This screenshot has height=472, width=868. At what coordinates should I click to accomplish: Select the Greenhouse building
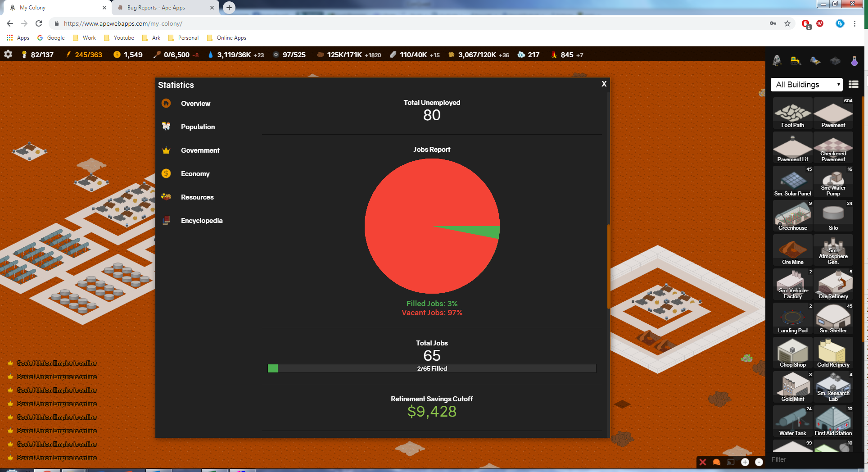tap(793, 216)
